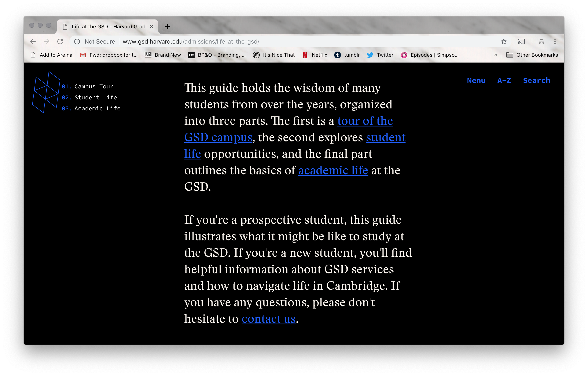This screenshot has height=376, width=588.
Task: Click the contact us link
Action: tap(269, 319)
